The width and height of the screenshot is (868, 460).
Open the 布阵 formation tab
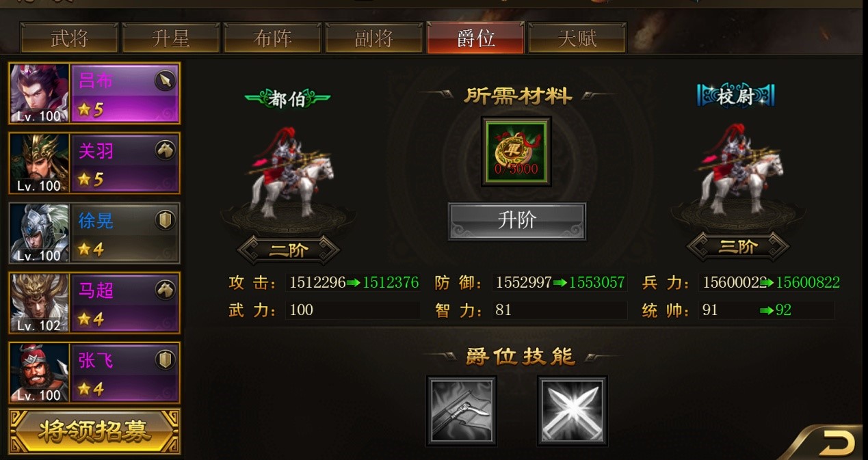(272, 38)
